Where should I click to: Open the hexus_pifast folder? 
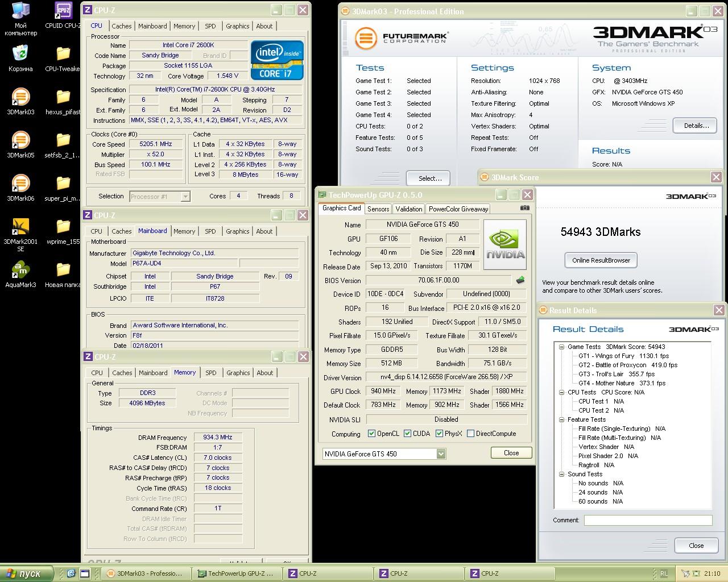tap(63, 102)
